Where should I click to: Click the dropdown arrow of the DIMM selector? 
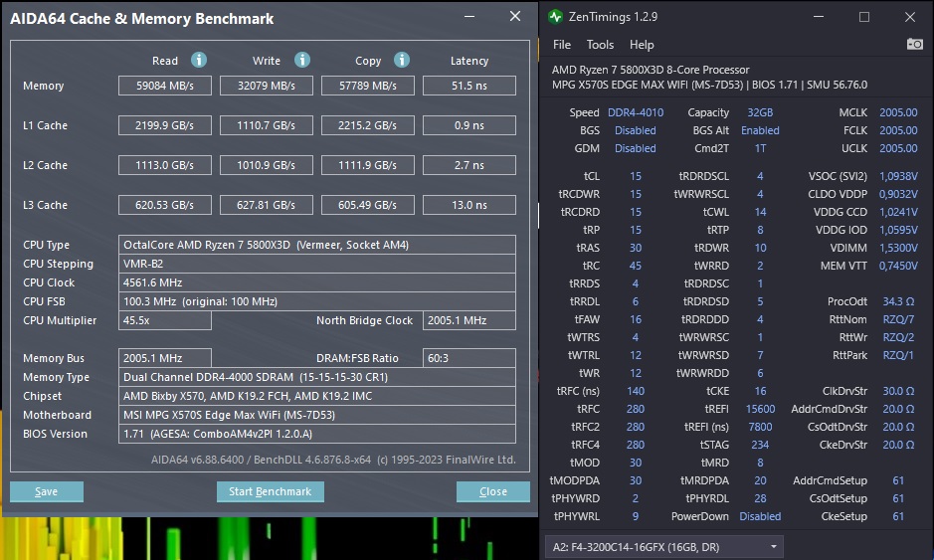[773, 547]
